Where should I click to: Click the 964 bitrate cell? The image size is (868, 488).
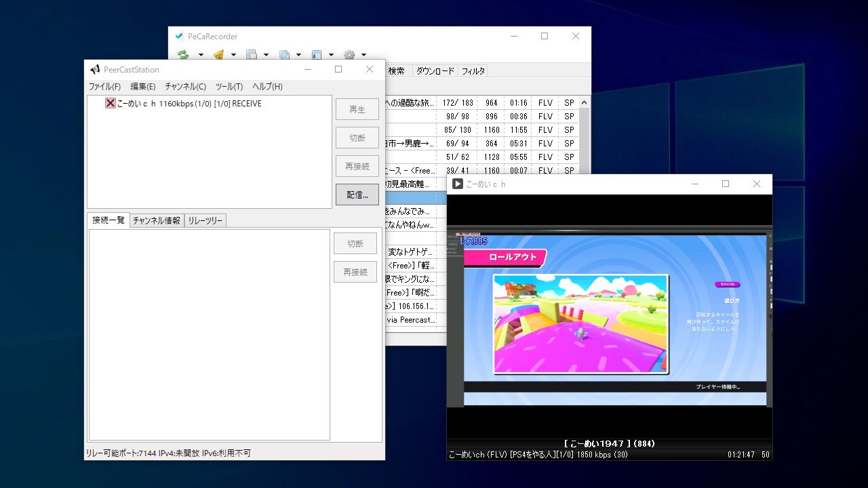coord(492,103)
